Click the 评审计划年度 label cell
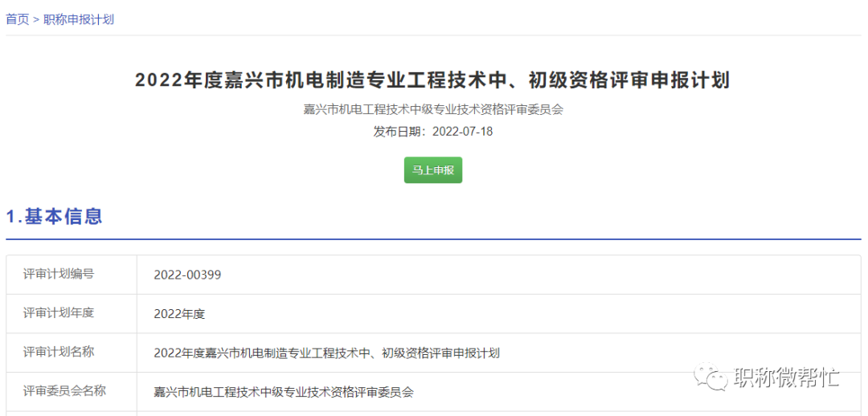Viewport: 868px width, 416px height. pyautogui.click(x=72, y=314)
